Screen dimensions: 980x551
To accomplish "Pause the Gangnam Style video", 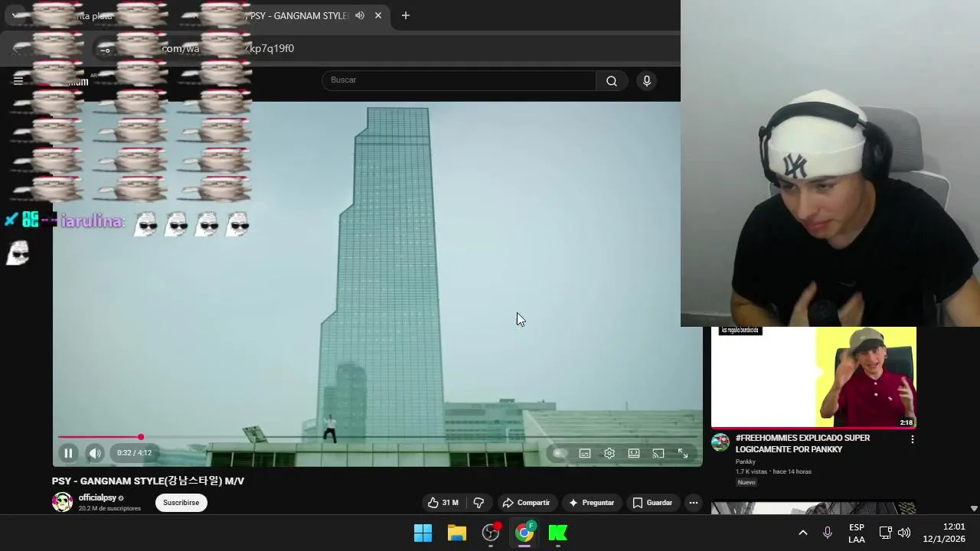I will pyautogui.click(x=68, y=453).
